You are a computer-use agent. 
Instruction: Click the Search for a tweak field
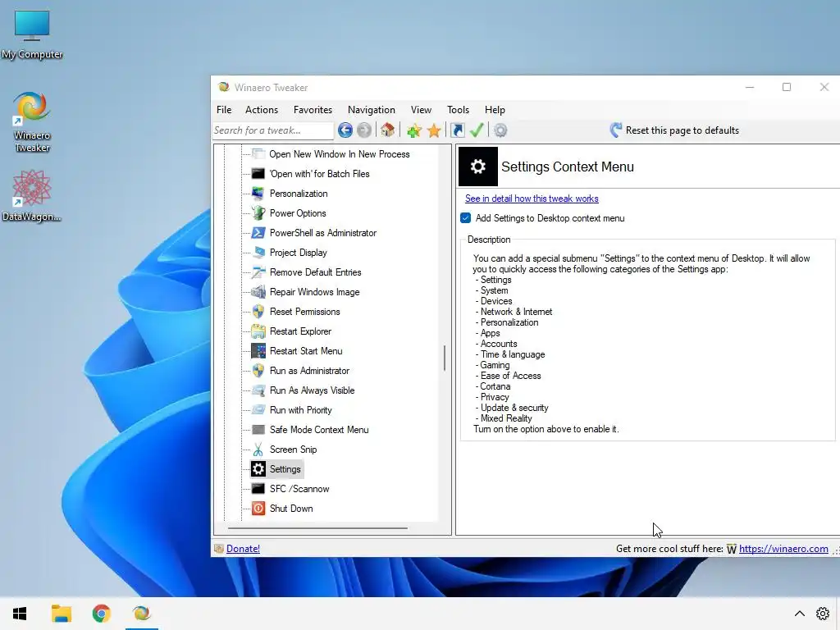273,130
